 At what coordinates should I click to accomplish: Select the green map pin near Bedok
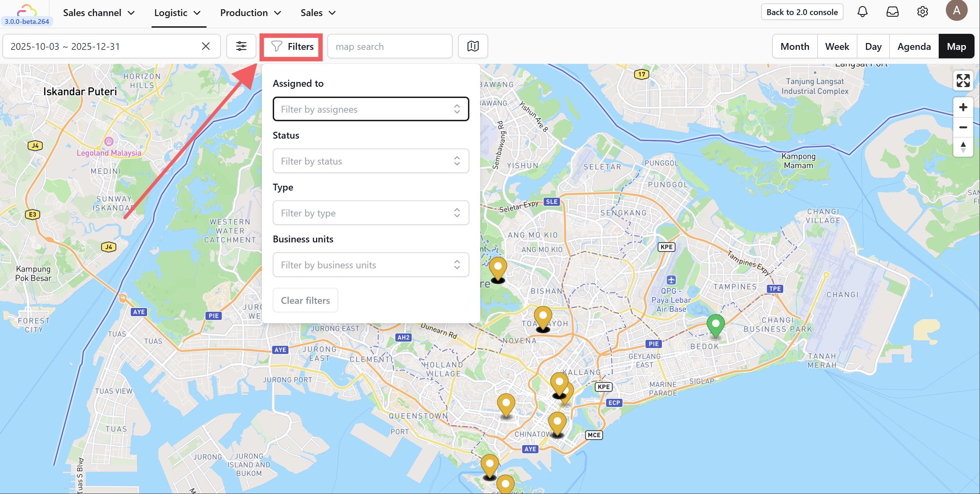715,325
